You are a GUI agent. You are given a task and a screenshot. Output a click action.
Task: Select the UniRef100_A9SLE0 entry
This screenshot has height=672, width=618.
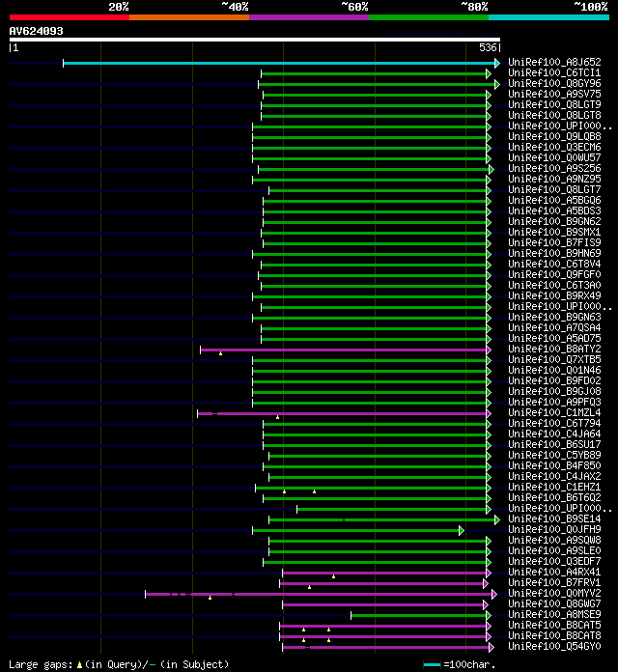coord(554,550)
